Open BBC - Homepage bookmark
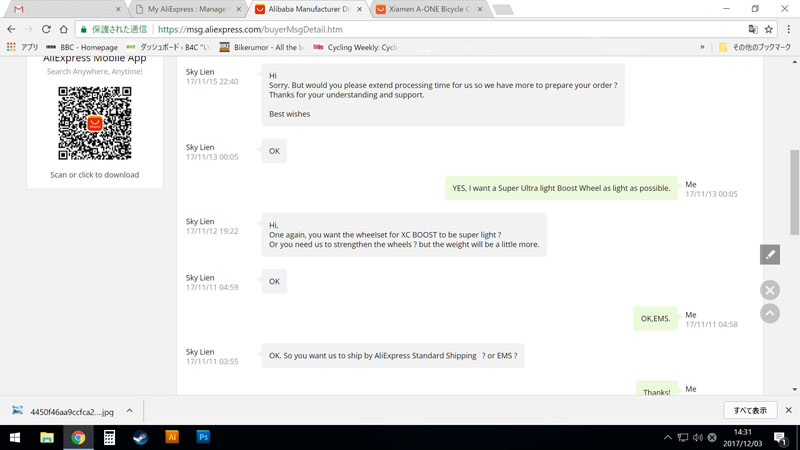Image resolution: width=800 pixels, height=450 pixels. click(x=82, y=47)
